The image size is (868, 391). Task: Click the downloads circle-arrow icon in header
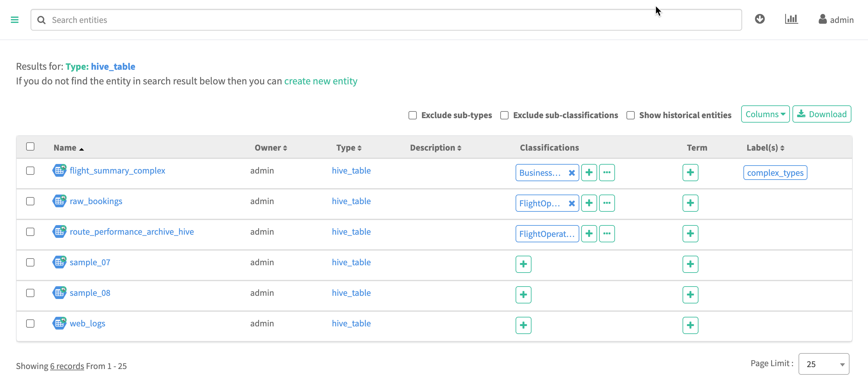(760, 19)
